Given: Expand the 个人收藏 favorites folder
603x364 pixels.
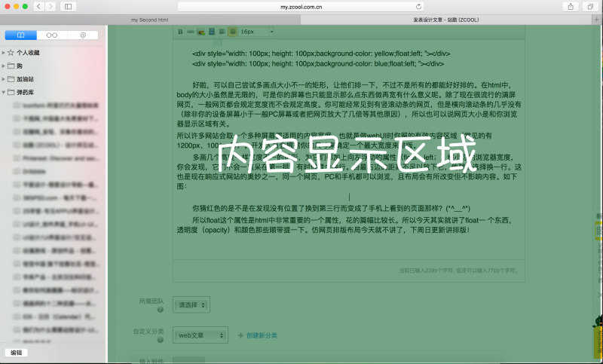Looking at the screenshot, I should click(x=4, y=53).
